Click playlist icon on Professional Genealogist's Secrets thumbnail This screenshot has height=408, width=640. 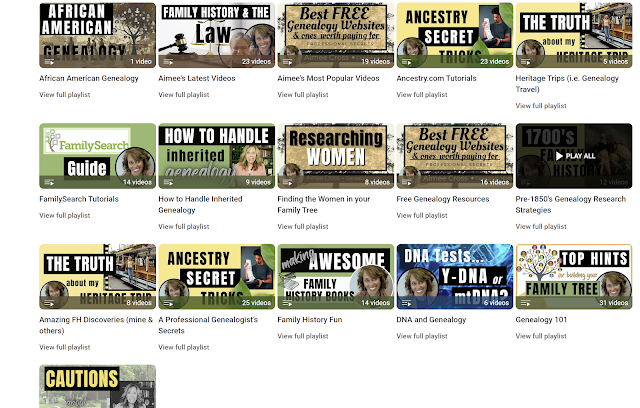[x=168, y=303]
